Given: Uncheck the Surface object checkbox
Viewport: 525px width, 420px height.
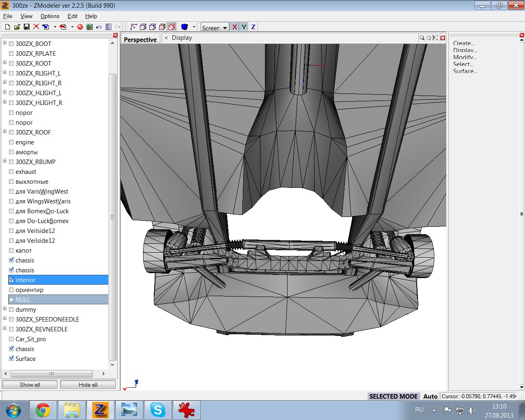Looking at the screenshot, I should tap(11, 358).
